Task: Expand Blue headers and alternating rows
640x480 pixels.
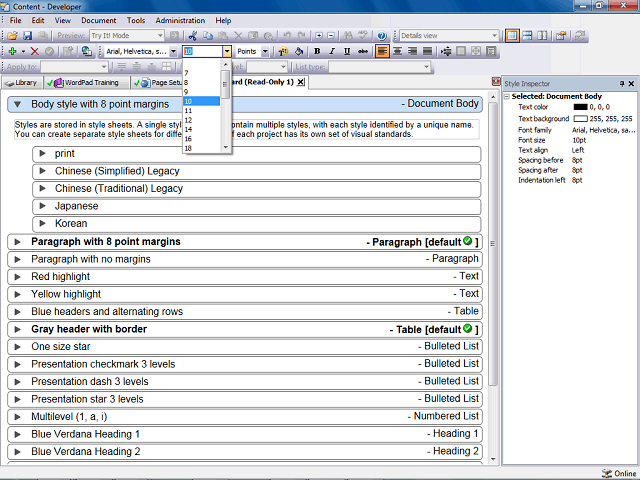Action: (x=18, y=312)
